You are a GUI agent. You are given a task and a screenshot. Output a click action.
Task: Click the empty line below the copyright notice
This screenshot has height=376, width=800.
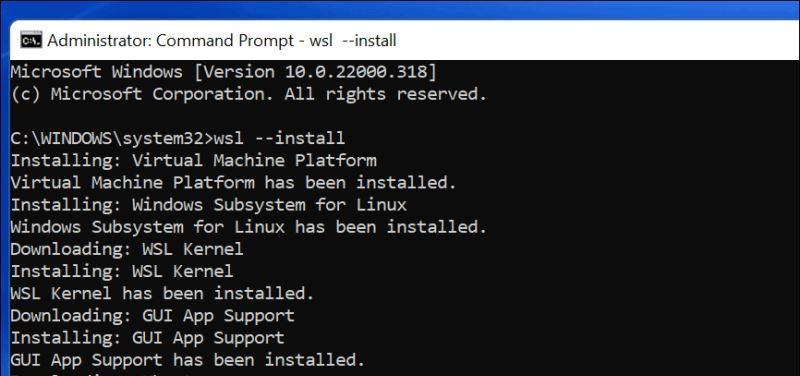tap(405, 116)
